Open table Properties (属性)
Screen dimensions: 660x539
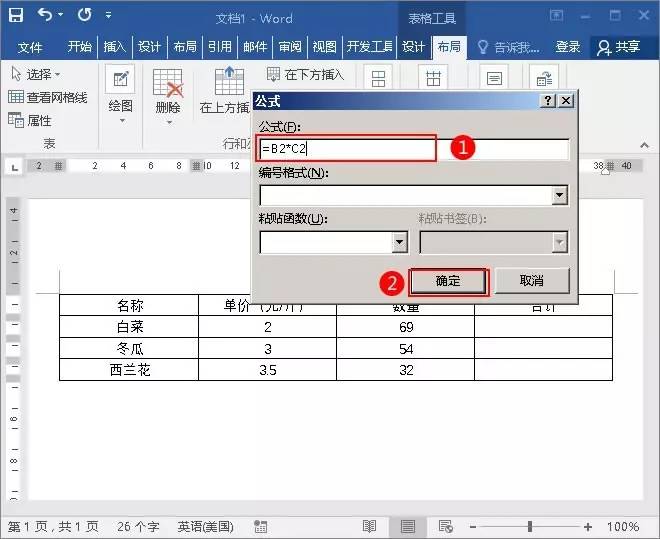[x=30, y=120]
